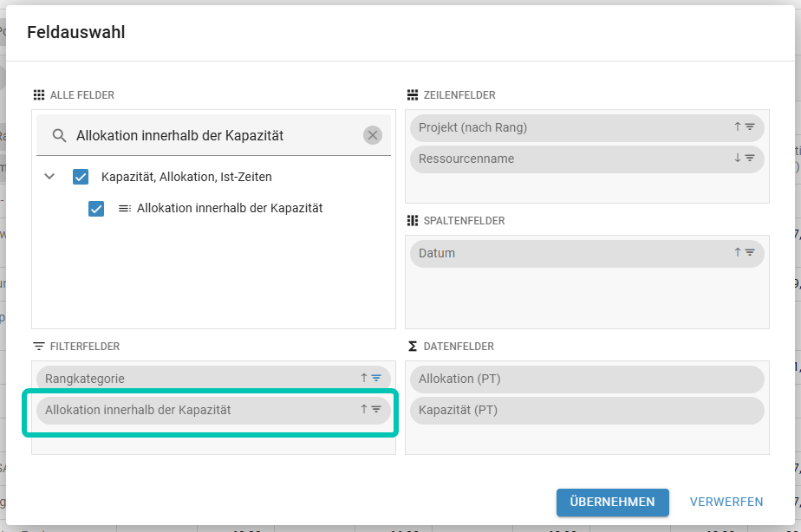Uncheck Kapazität, Allokation, Ist-Zeiten checkbox
The image size is (801, 532).
81,177
